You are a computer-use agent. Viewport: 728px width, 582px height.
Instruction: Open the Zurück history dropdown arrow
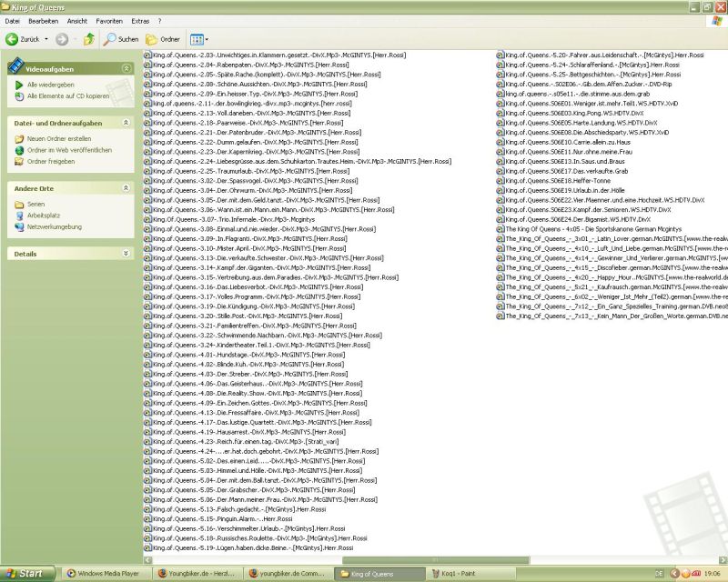pos(46,39)
